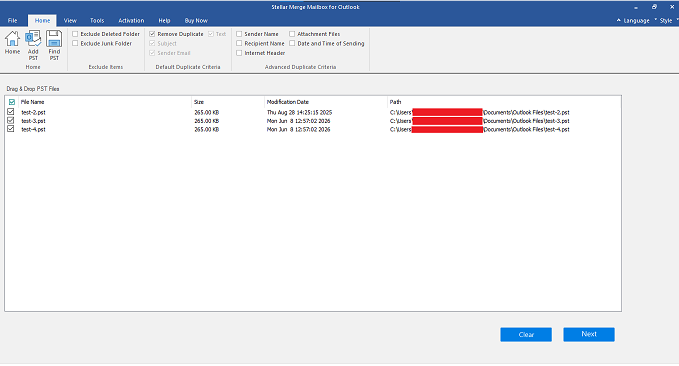This screenshot has height=366, width=679.
Task: Uncheck the test-3.pst file checkbox
Action: [11, 120]
